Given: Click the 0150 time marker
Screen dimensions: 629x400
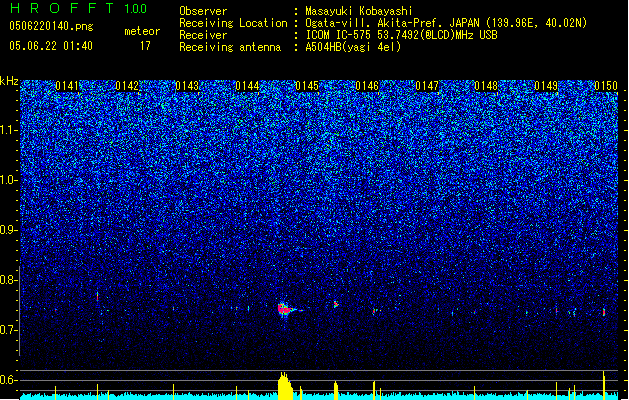Looking at the screenshot, I should tap(606, 86).
